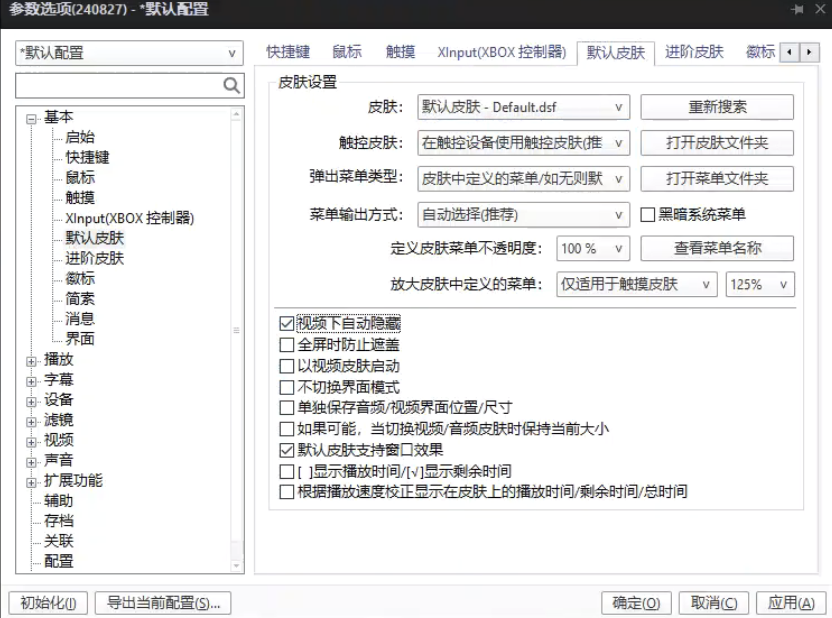Switch to the 徽标 tab
This screenshot has width=832, height=618.
(760, 52)
